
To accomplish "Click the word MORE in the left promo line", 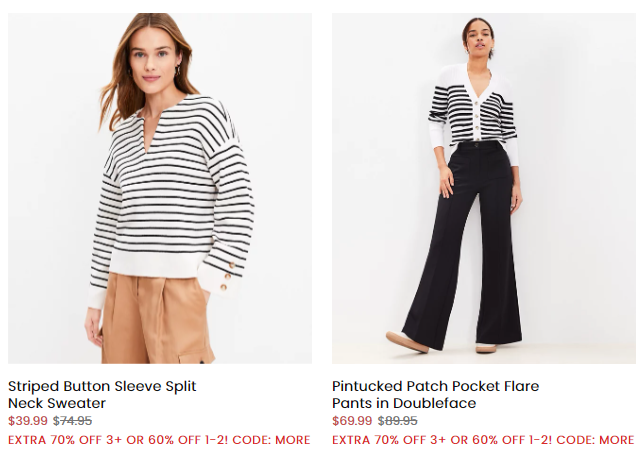I will click(292, 440).
